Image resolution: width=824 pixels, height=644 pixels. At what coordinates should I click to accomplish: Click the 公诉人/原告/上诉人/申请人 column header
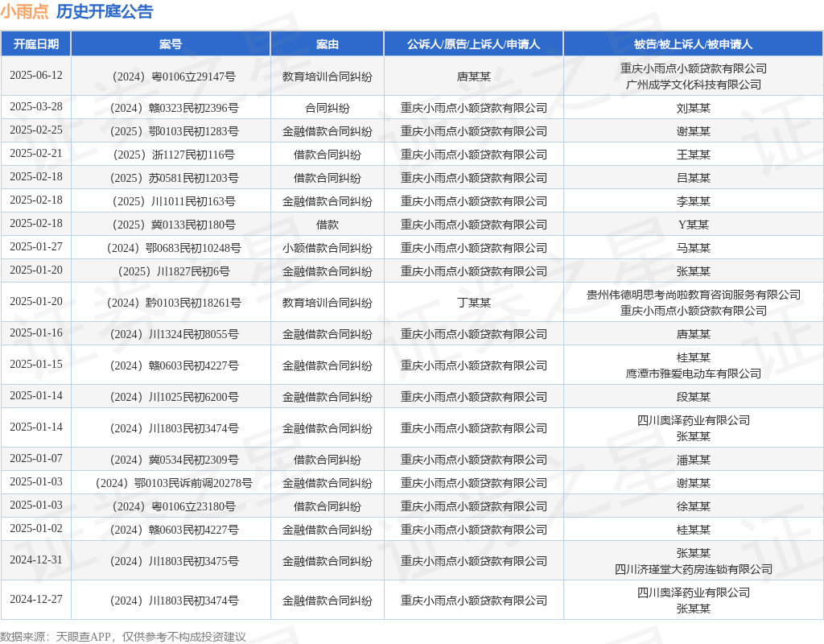tap(473, 44)
